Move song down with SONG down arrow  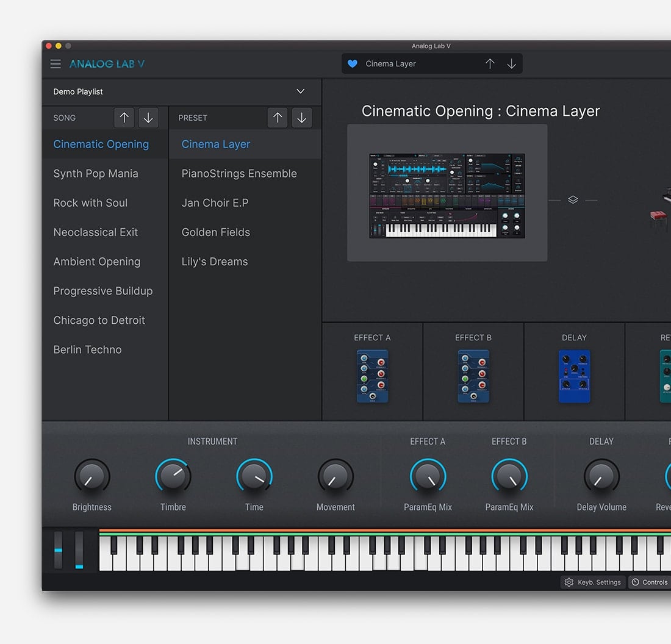tap(148, 118)
